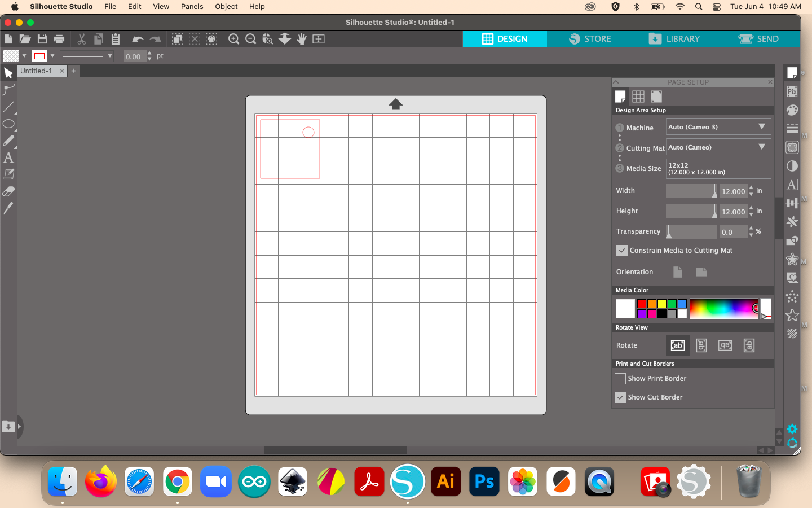Select the Pan hand tool

tap(302, 39)
